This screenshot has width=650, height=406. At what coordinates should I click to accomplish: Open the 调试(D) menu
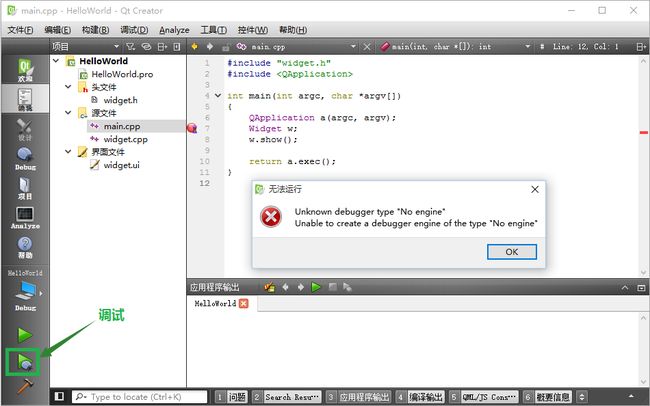[x=134, y=30]
